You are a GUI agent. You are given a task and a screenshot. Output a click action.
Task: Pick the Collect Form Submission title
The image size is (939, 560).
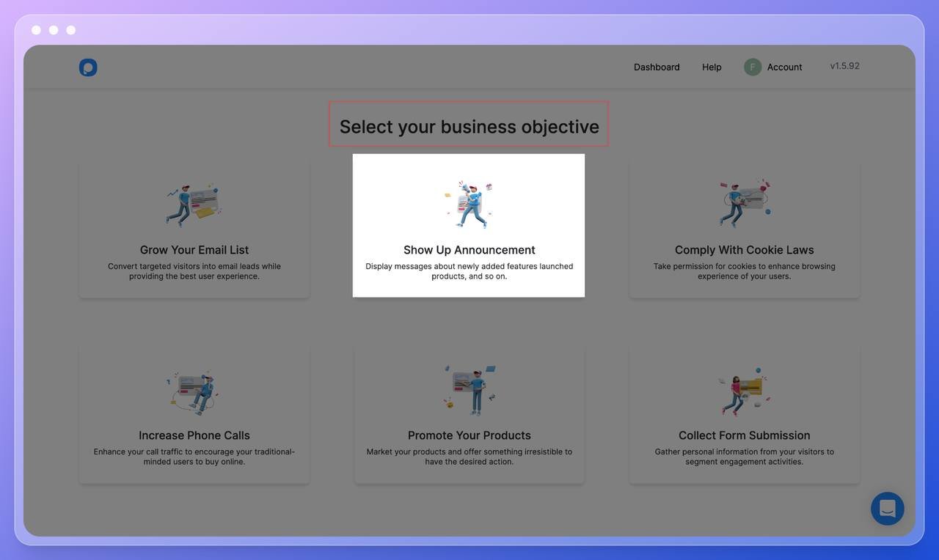(744, 435)
